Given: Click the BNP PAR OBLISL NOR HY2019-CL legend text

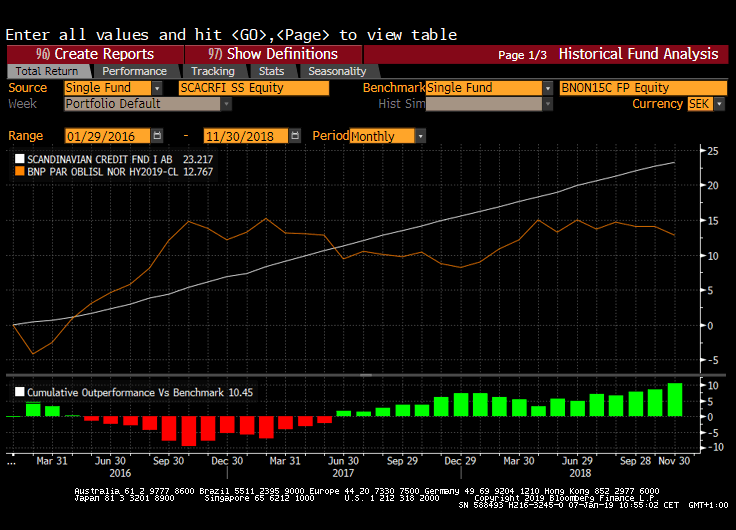Looking at the screenshot, I should coord(103,172).
